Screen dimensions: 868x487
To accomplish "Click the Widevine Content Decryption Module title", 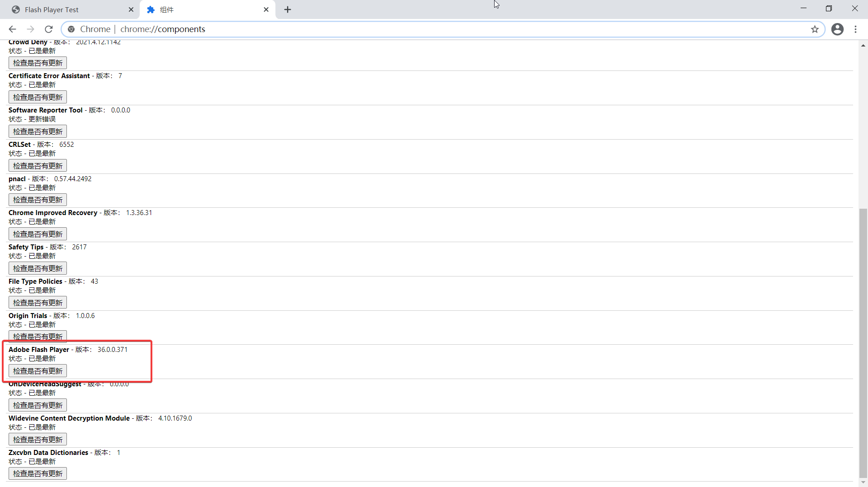I will (69, 418).
